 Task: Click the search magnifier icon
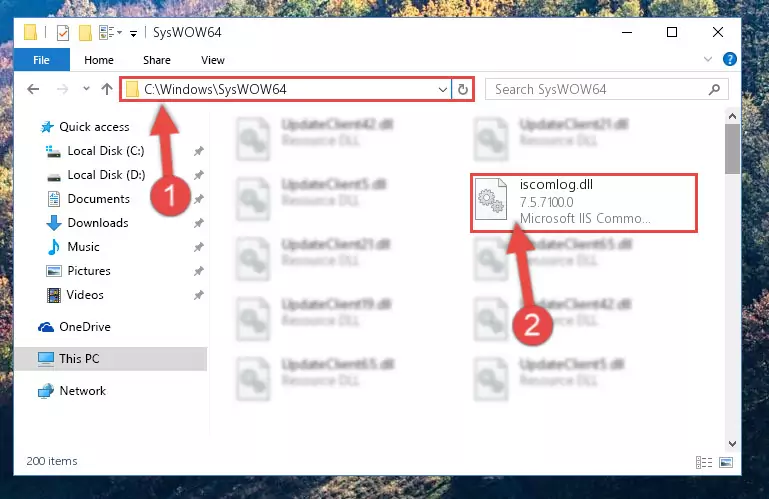point(714,89)
